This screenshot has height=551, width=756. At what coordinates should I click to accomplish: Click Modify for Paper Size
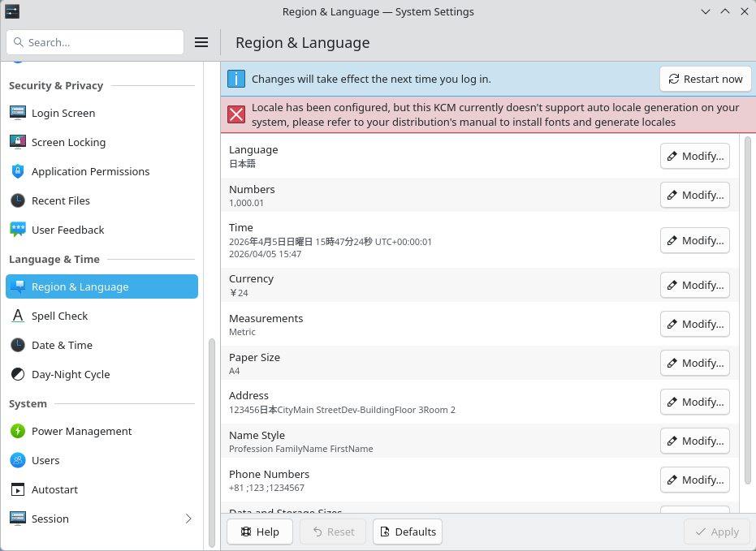coord(694,363)
